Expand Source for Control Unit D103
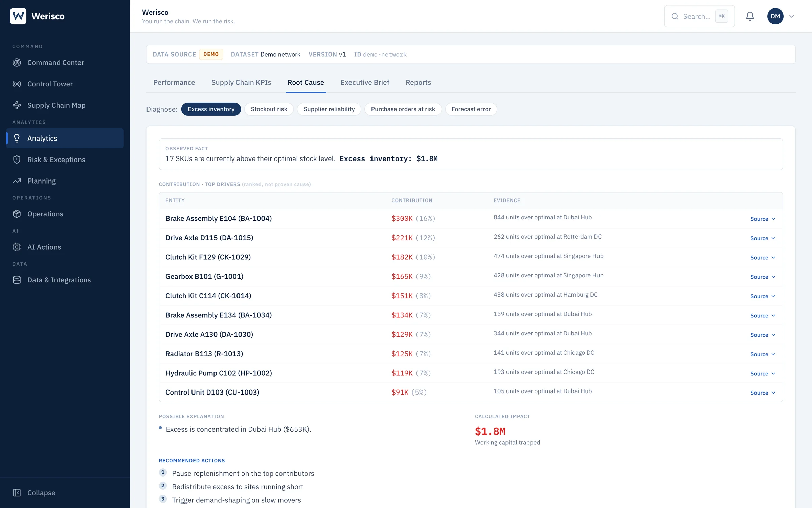812x508 pixels. click(x=763, y=393)
